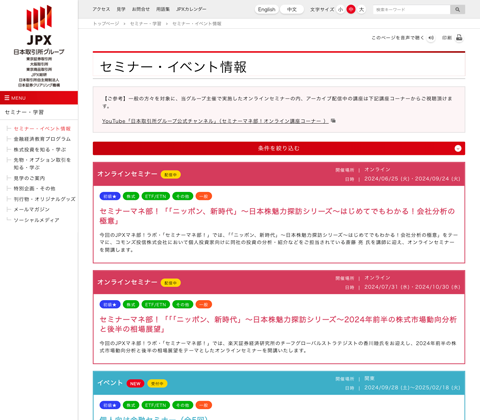
Task: Open アクセス in the top navigation
Action: click(101, 9)
